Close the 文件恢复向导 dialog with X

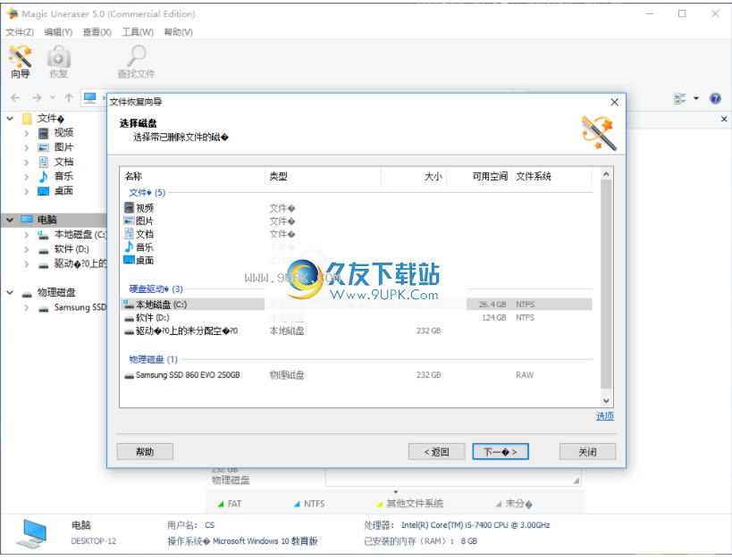pyautogui.click(x=614, y=102)
